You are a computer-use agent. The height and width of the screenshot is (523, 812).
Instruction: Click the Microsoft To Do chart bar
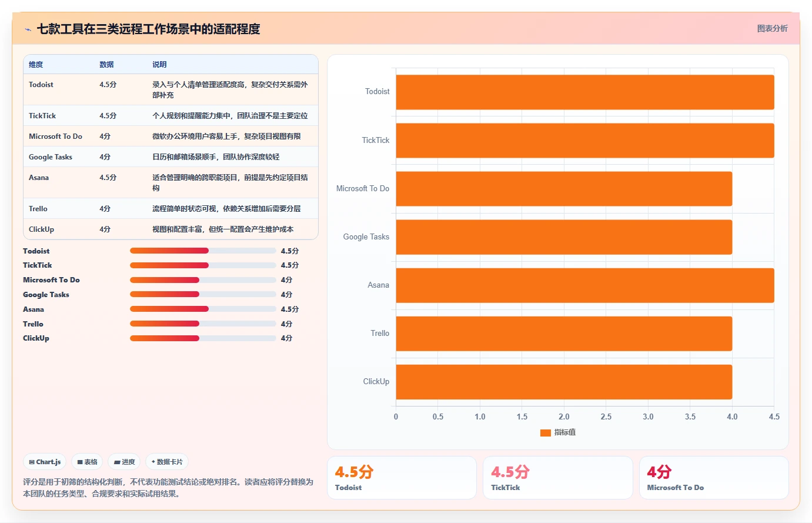(x=564, y=188)
